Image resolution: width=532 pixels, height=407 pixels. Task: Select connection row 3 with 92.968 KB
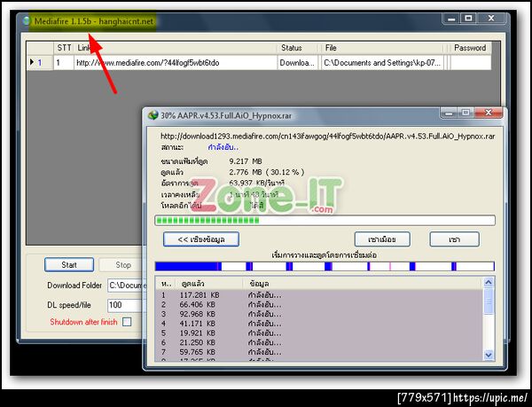coord(319,314)
